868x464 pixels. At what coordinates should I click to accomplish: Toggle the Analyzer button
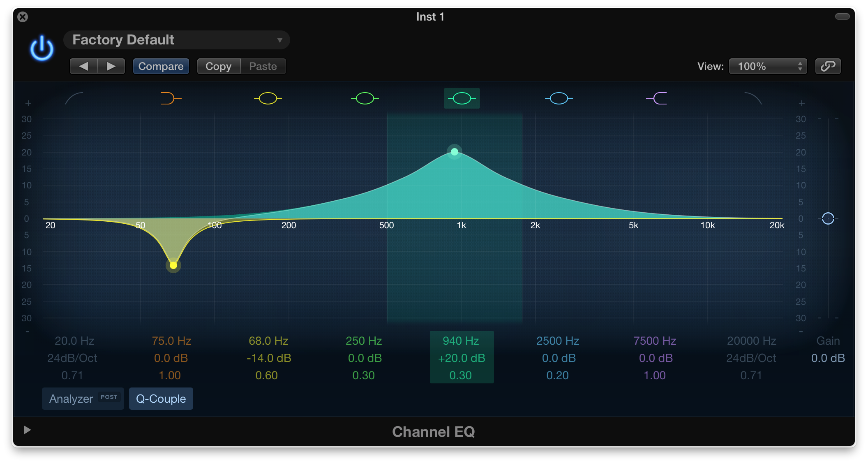point(83,399)
